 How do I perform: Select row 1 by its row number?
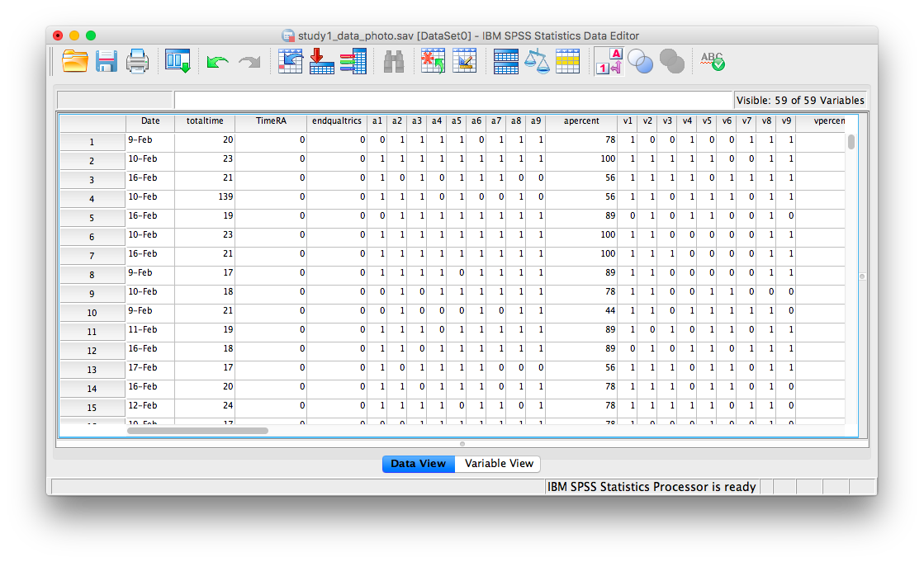click(92, 142)
